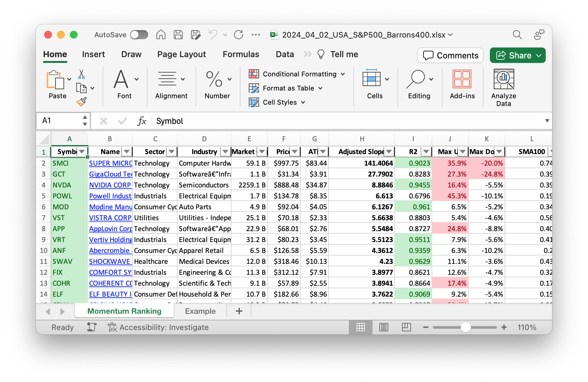588x382 pixels.
Task: Click the Comments button
Action: coord(450,56)
